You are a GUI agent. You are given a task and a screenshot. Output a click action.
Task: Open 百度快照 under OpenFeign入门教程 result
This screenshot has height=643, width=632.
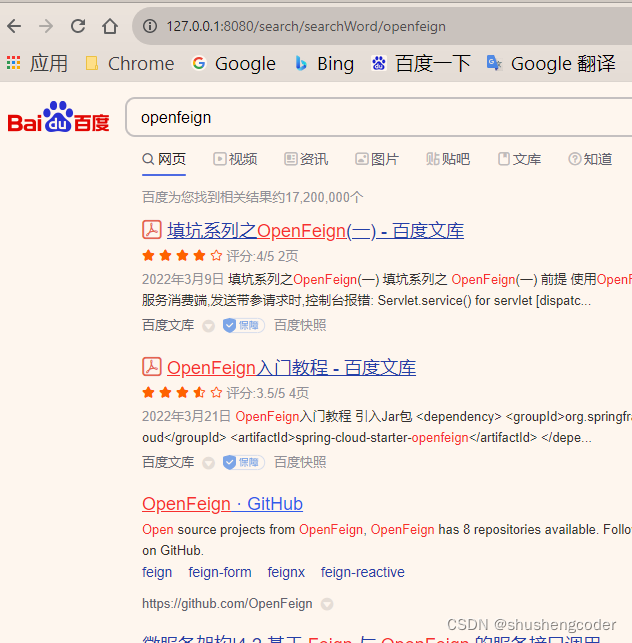tap(300, 462)
